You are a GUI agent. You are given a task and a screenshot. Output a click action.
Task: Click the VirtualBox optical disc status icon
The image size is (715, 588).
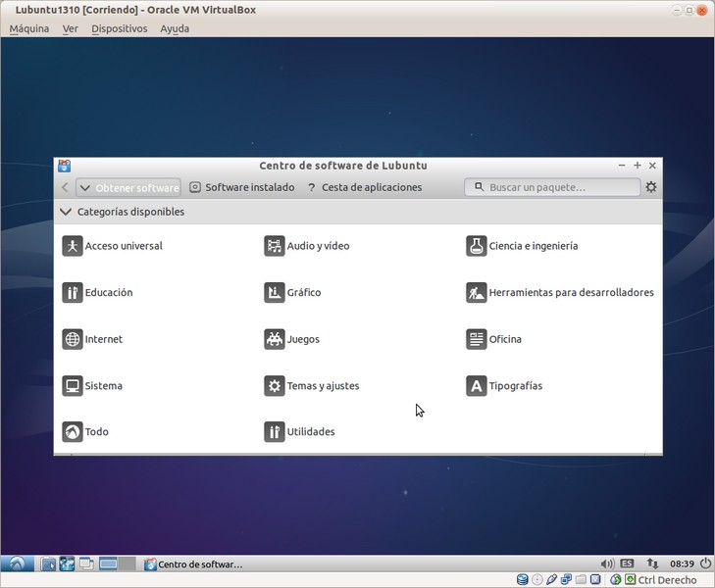(537, 580)
